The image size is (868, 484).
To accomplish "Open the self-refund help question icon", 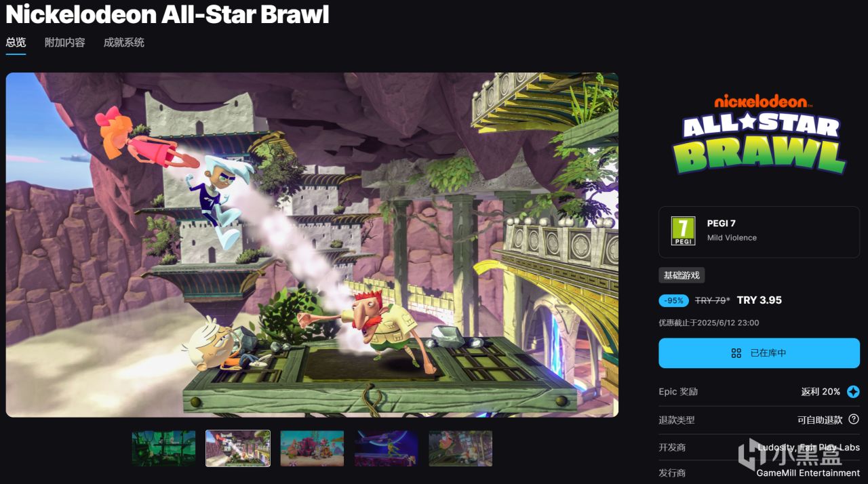I will click(854, 420).
